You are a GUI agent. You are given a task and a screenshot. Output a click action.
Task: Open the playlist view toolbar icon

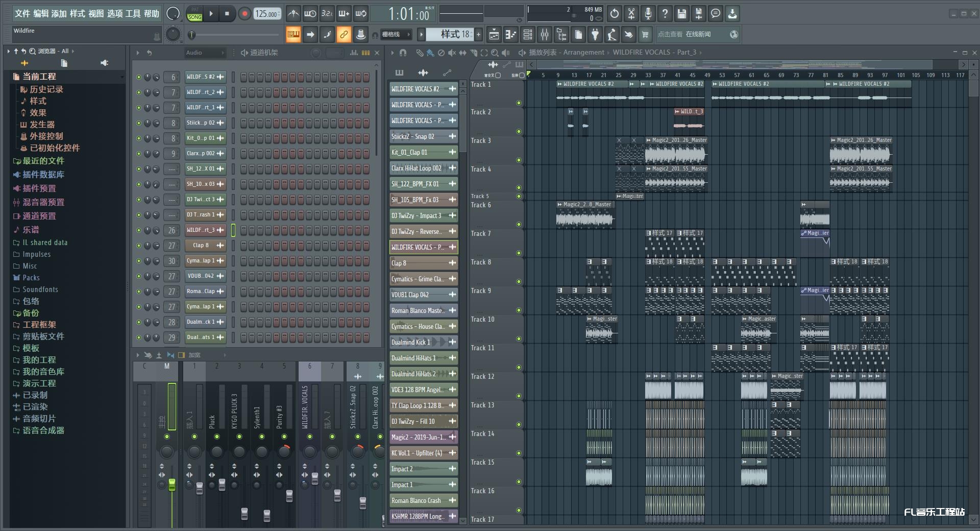(494, 35)
